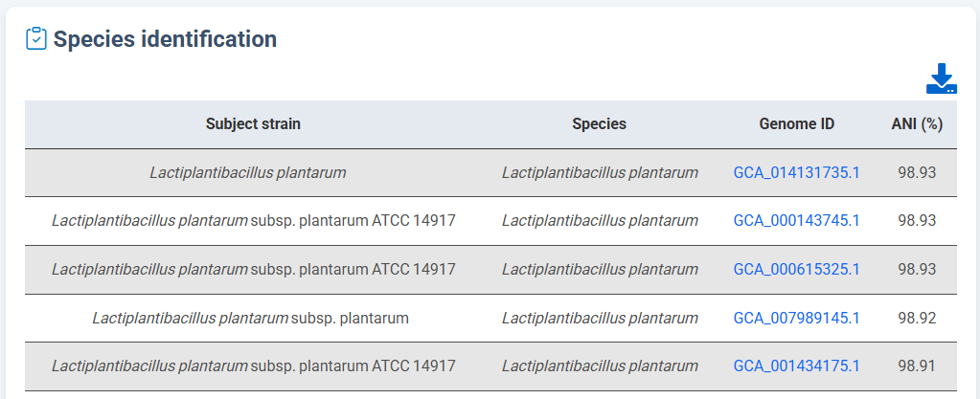This screenshot has height=399, width=980.
Task: Select the species cell in GCA_007989145.1 row
Action: point(600,318)
